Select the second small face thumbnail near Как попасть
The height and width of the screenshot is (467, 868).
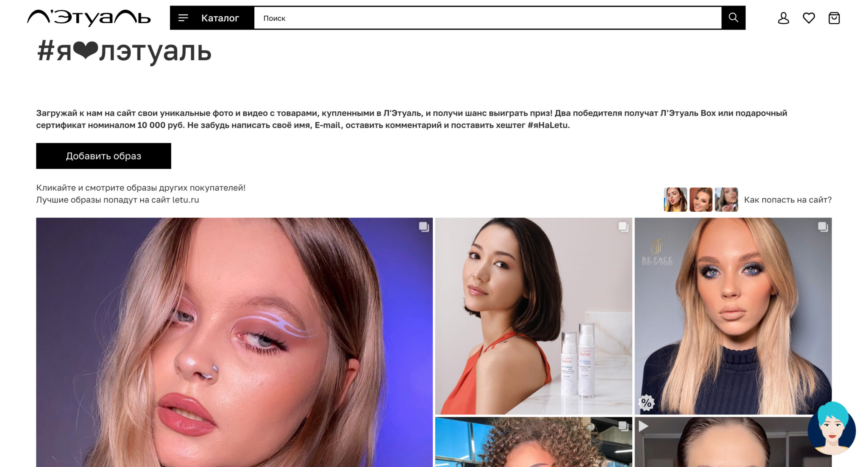tap(701, 199)
